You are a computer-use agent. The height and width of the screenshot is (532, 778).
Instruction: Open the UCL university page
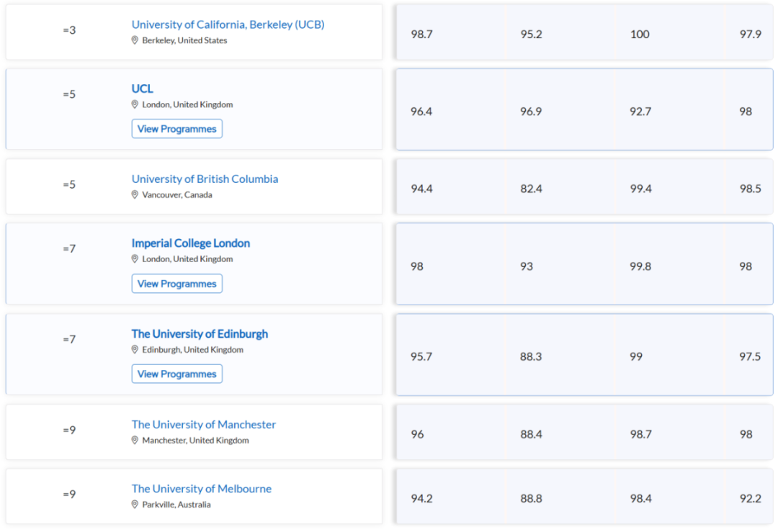point(143,89)
